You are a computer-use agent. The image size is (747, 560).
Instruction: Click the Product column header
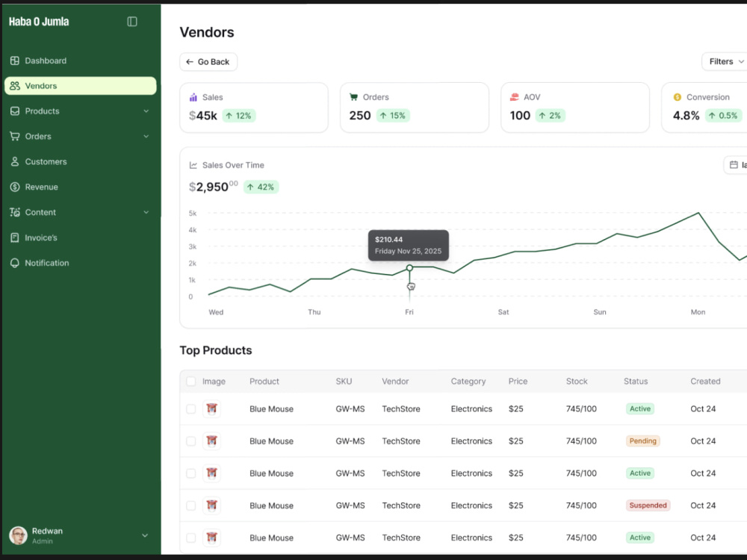point(264,382)
